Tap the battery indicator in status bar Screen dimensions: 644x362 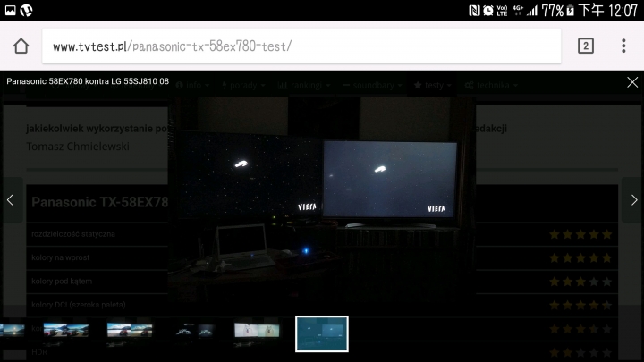tap(570, 11)
